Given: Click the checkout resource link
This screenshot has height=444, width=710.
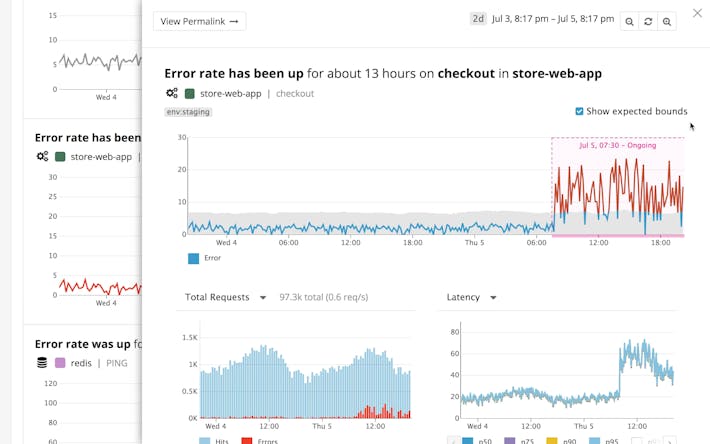Looking at the screenshot, I should [x=295, y=94].
